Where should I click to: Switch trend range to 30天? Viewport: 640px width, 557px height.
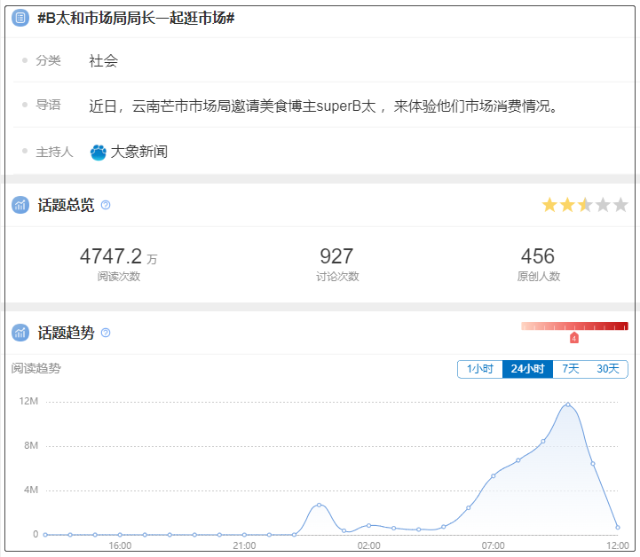pos(608,369)
